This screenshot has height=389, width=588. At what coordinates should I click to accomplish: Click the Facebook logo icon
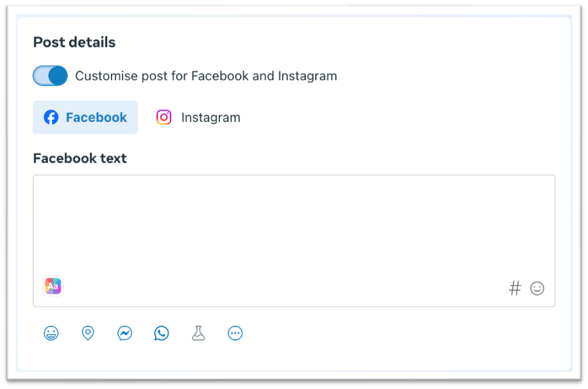(51, 117)
